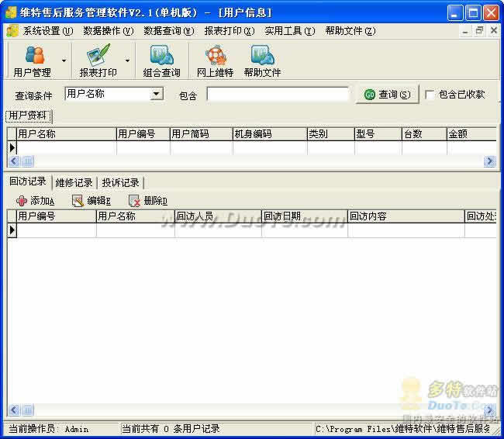Switch to the 投诉记录 tab
Viewport: 504px width, 439px height.
click(120, 183)
